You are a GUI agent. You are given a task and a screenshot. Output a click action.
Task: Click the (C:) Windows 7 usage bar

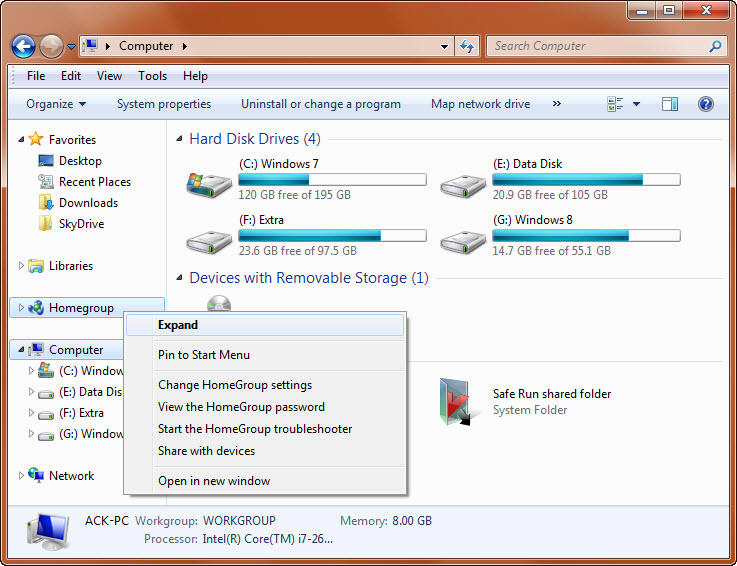(x=332, y=179)
